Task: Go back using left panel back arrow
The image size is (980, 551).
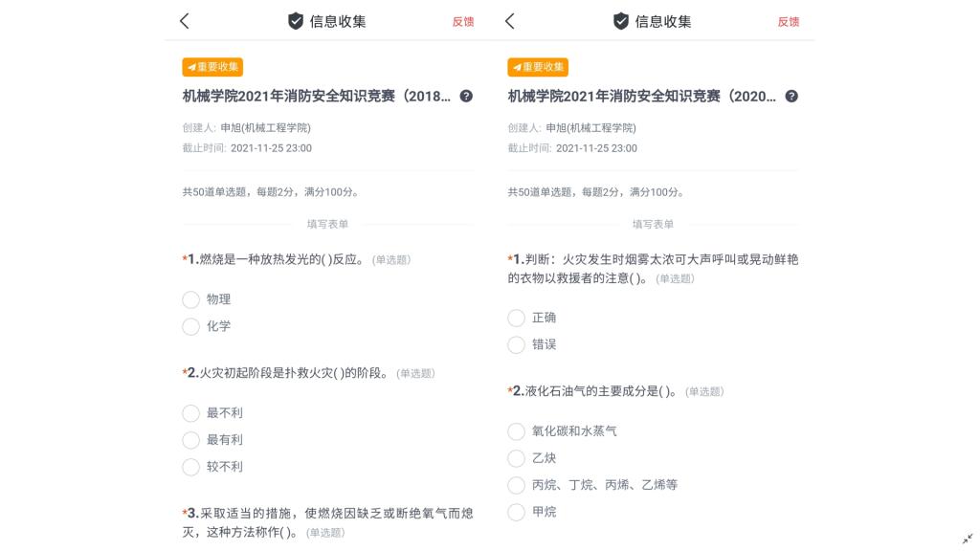Action: pos(185,21)
